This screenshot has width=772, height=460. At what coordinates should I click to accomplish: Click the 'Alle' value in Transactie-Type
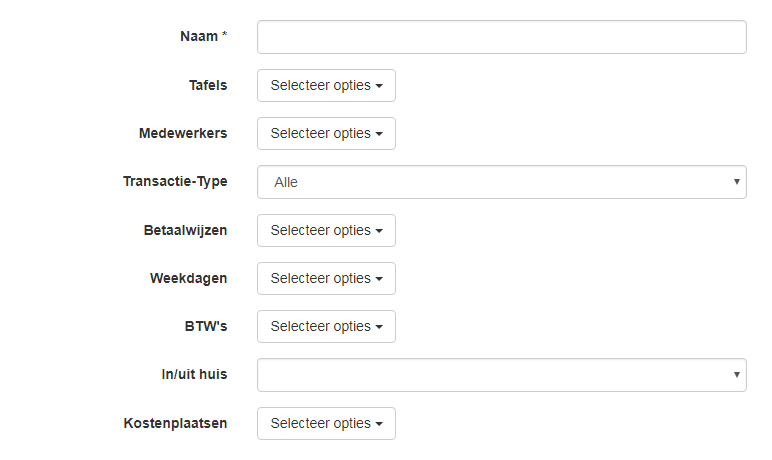(x=286, y=182)
